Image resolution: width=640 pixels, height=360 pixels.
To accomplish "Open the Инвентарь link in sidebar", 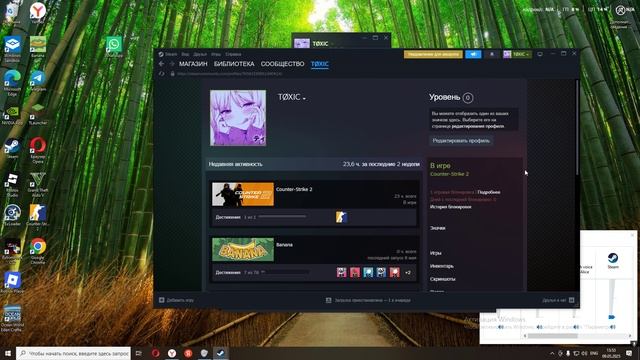I will click(x=442, y=266).
